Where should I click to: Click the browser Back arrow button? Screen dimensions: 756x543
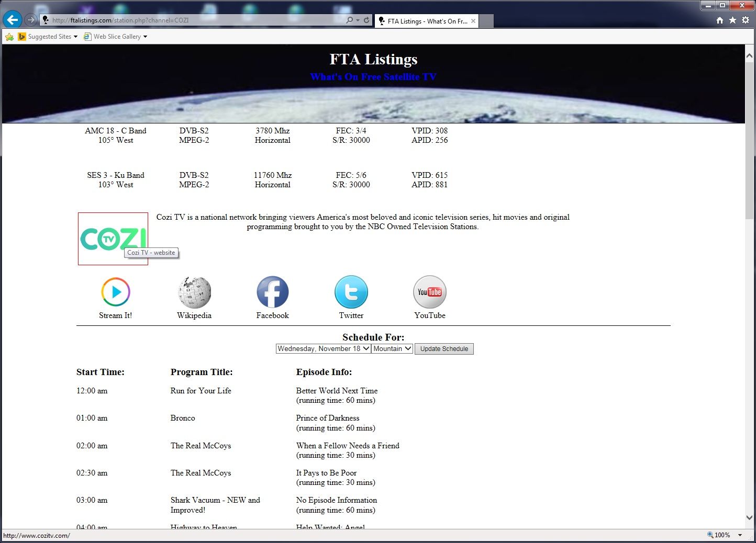(x=13, y=20)
